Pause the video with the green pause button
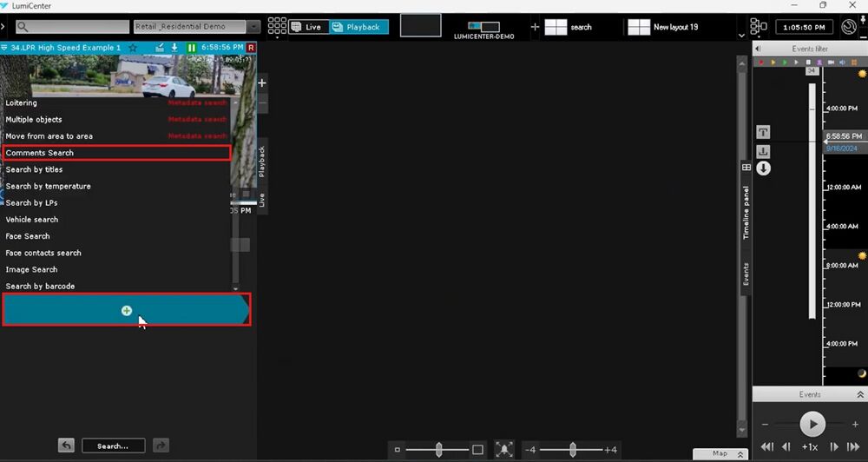This screenshot has width=868, height=462. pyautogui.click(x=192, y=48)
